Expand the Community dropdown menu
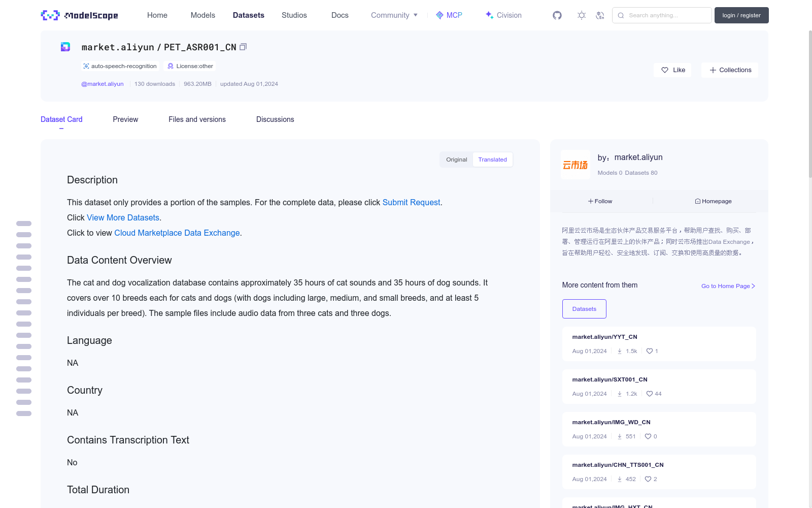Screen dimensions: 812x508 tap(394, 15)
